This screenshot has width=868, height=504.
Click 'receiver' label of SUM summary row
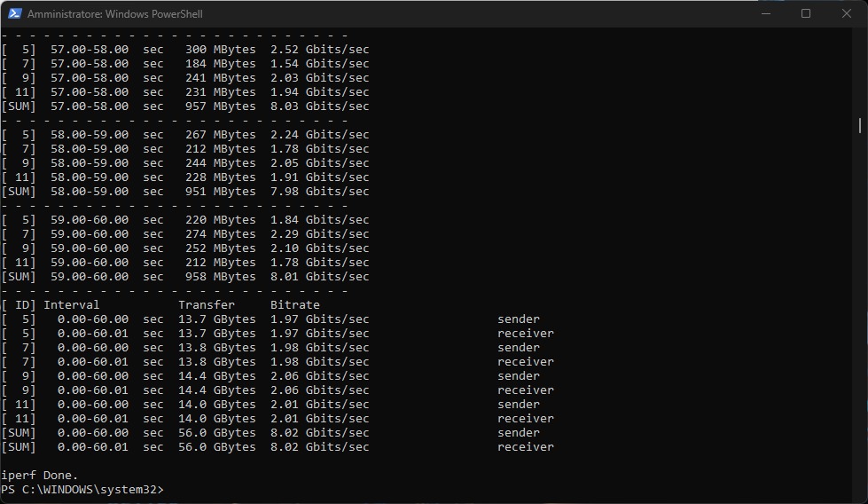[526, 447]
